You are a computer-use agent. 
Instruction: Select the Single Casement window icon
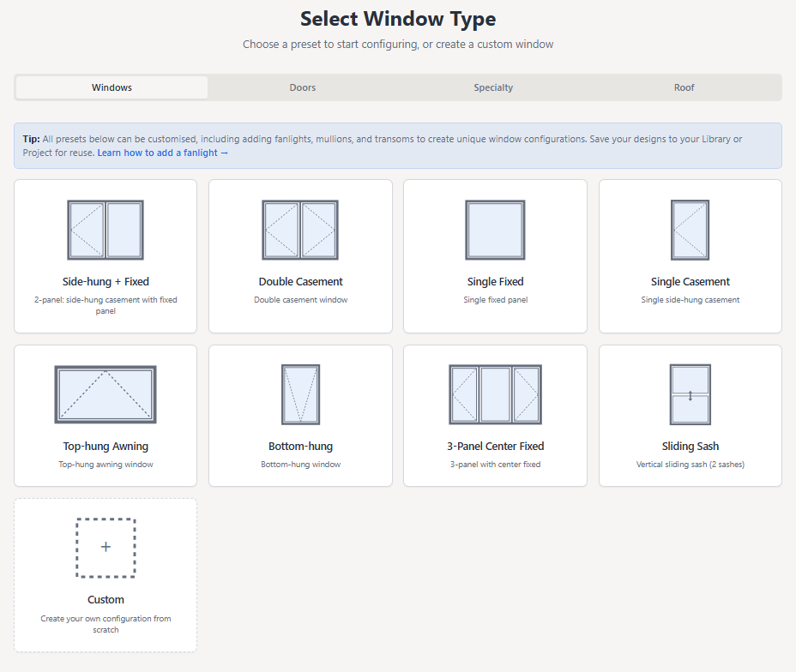690,230
